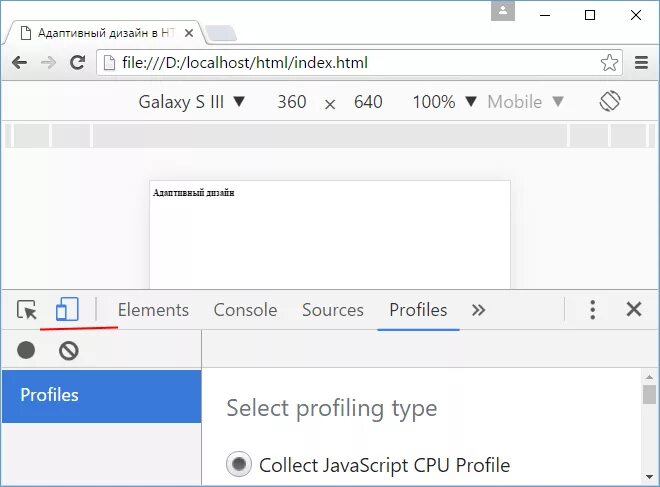
Task: Open the Sources tab
Action: [x=333, y=310]
